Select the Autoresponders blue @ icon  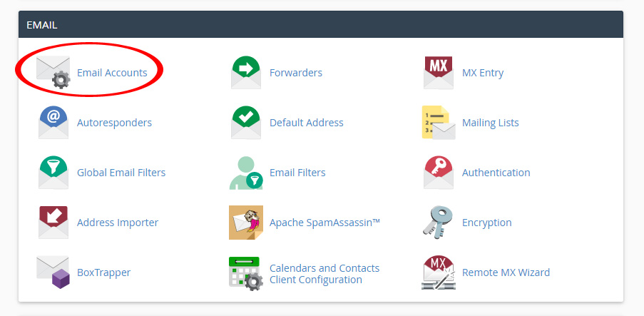pyautogui.click(x=53, y=123)
